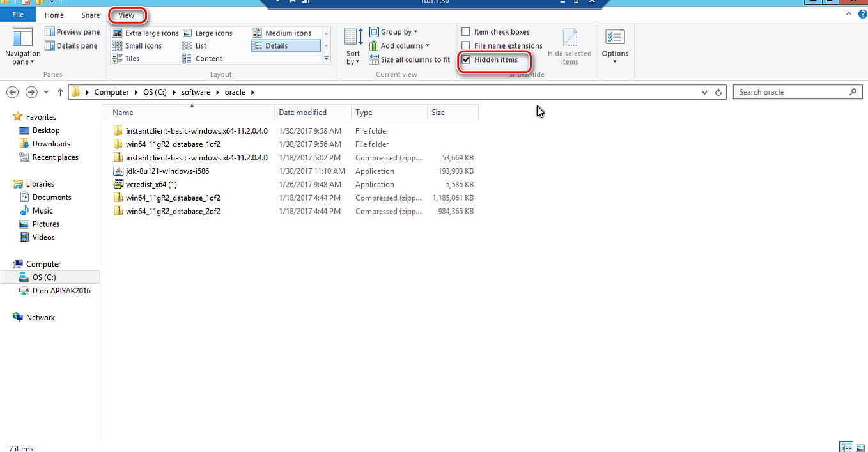Expand the layout gallery more arrow
The image size is (868, 452).
tap(326, 58)
